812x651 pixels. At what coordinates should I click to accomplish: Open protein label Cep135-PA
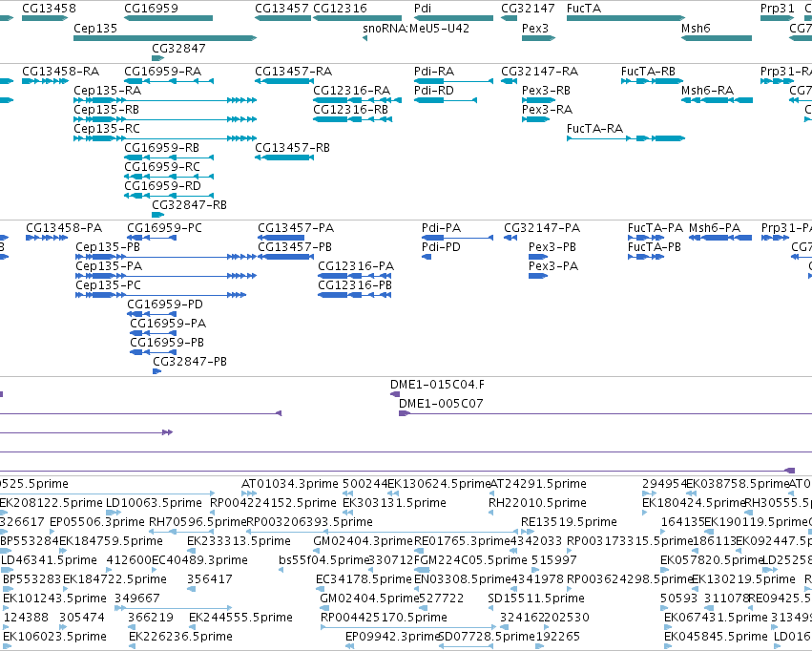[110, 266]
